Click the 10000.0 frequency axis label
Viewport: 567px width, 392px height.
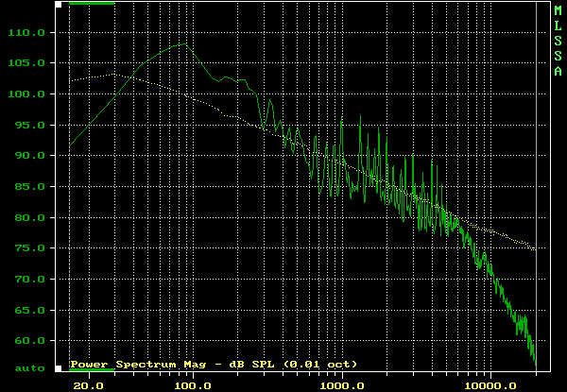(x=490, y=385)
